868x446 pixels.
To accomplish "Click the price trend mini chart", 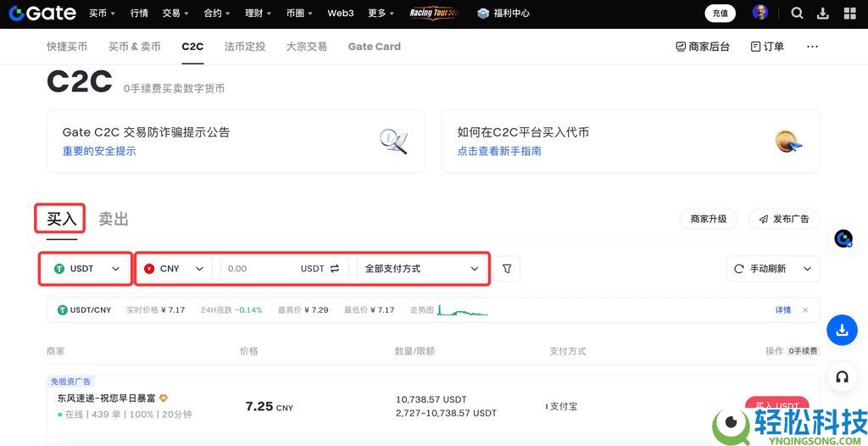I will coord(464,309).
